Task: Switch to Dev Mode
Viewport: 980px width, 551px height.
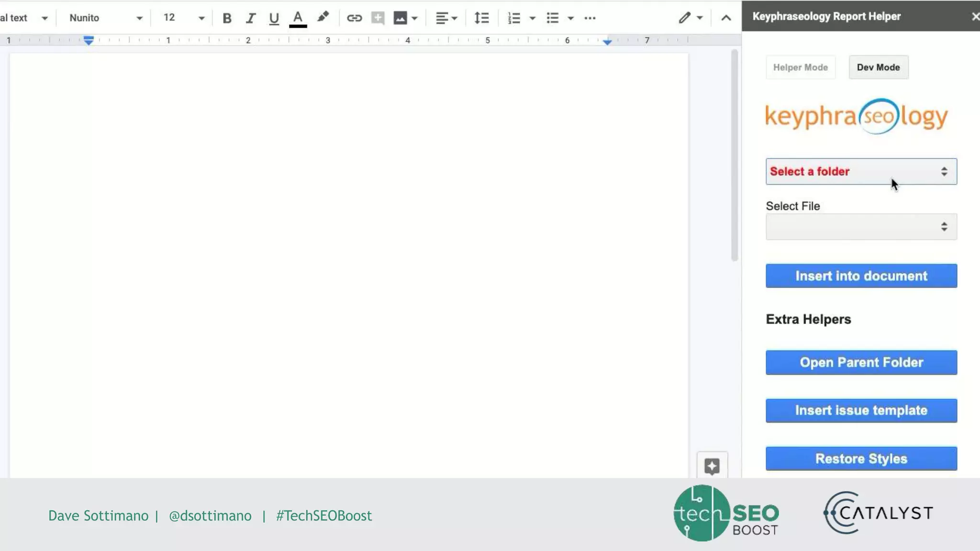Action: pyautogui.click(x=878, y=67)
